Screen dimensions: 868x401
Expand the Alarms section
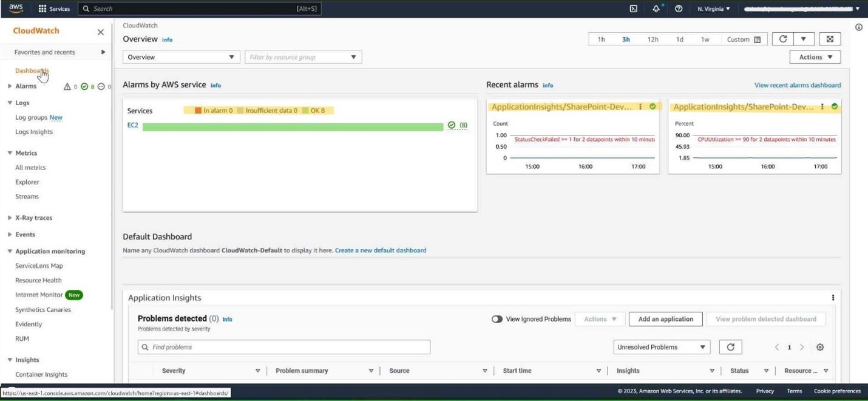[10, 86]
